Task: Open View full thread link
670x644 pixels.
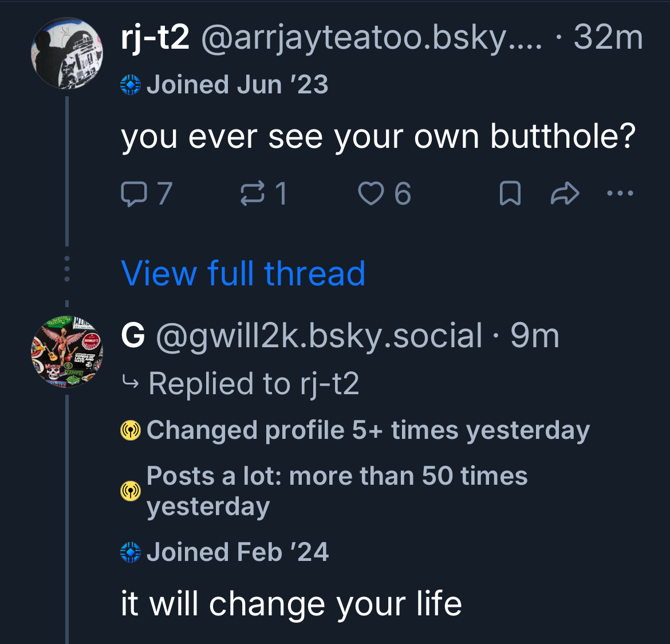Action: (243, 273)
